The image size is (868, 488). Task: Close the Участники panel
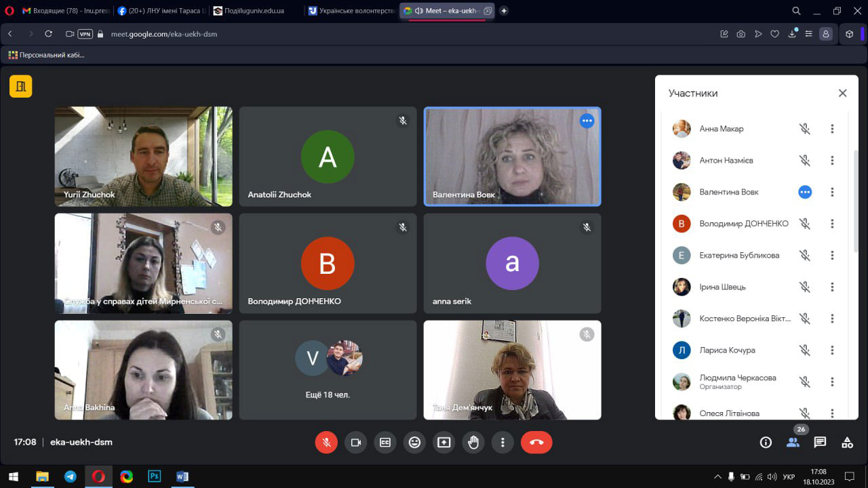[842, 94]
